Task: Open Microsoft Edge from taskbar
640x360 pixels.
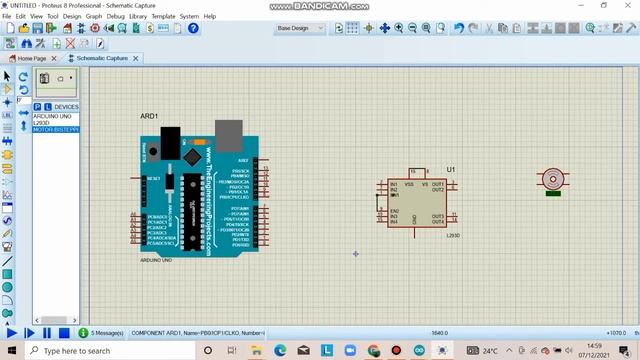Action: click(x=280, y=350)
